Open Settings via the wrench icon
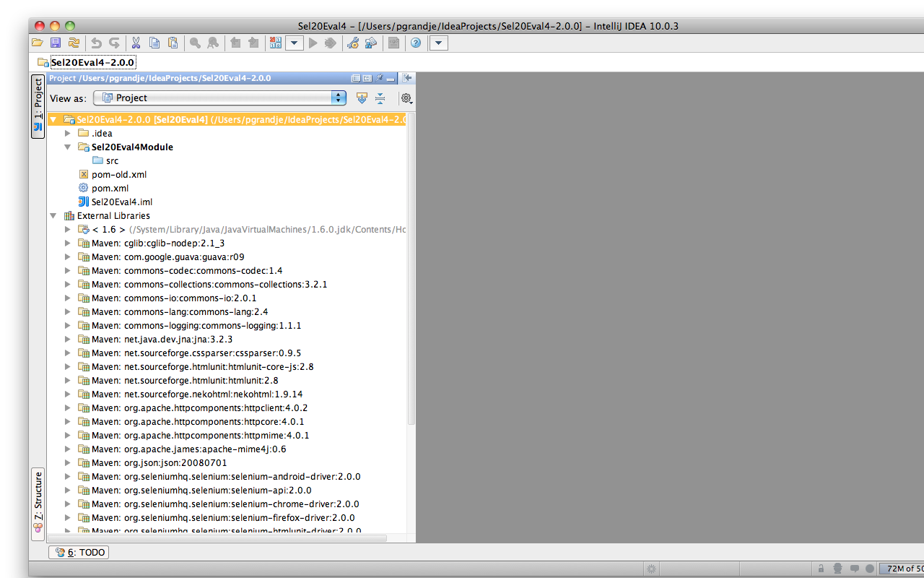The width and height of the screenshot is (924, 578). tap(353, 43)
